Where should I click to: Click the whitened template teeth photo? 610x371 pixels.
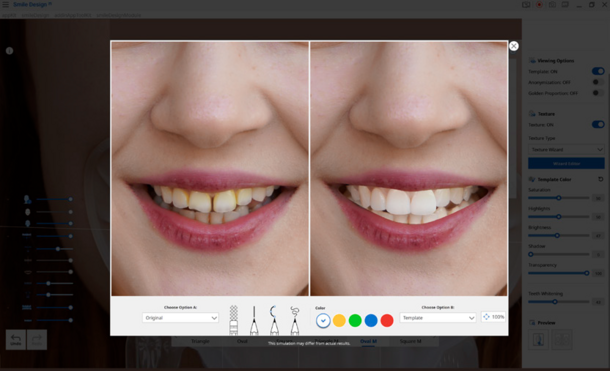[409, 168]
